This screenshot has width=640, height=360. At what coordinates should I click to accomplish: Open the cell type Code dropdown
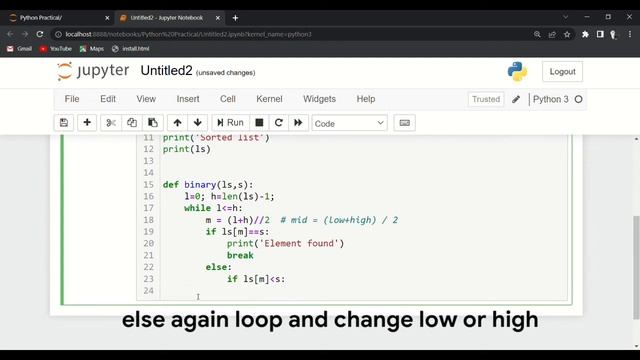pyautogui.click(x=349, y=123)
